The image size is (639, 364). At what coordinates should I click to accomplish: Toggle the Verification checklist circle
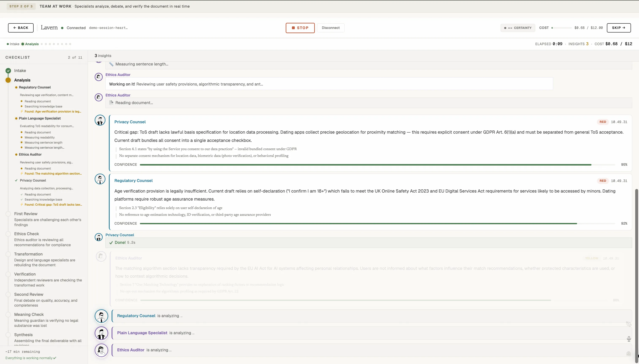8,274
